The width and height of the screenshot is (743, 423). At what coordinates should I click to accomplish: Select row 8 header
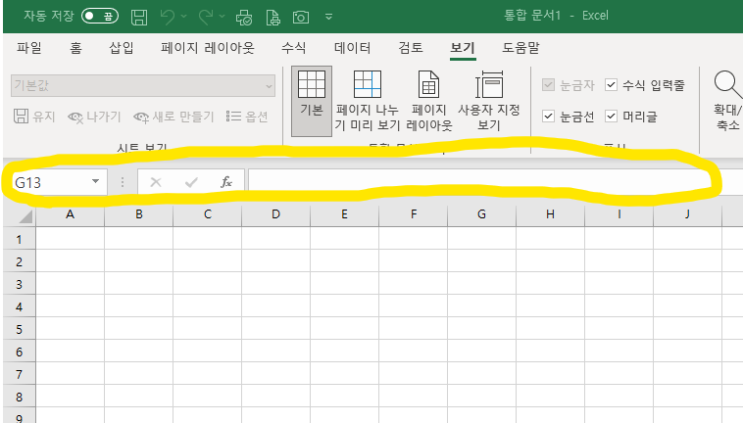19,396
